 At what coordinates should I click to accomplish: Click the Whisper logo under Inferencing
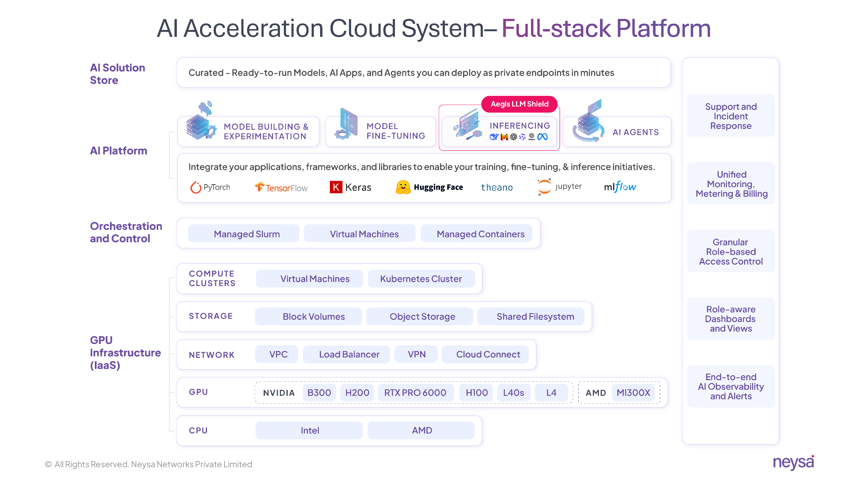tap(532, 137)
